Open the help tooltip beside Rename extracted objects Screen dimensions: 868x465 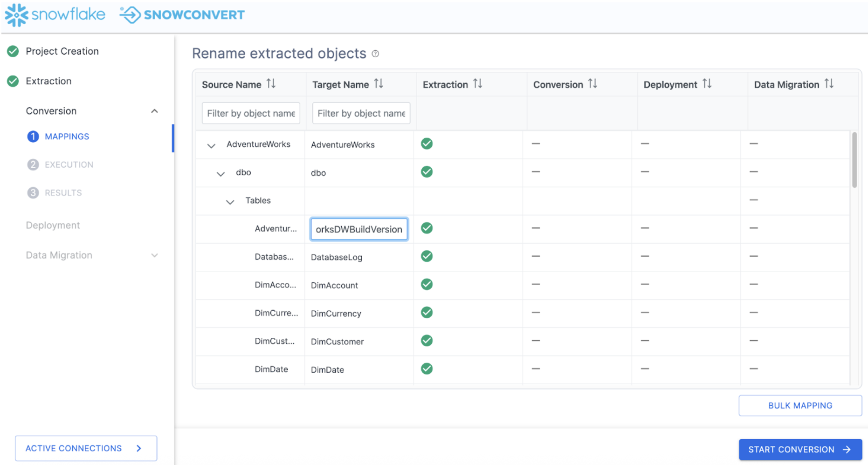[x=376, y=54]
